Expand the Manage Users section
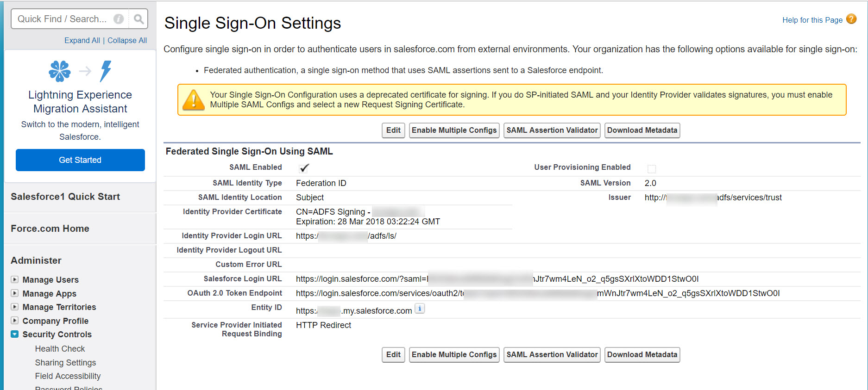Screen dimensions: 868x390 click(15, 279)
